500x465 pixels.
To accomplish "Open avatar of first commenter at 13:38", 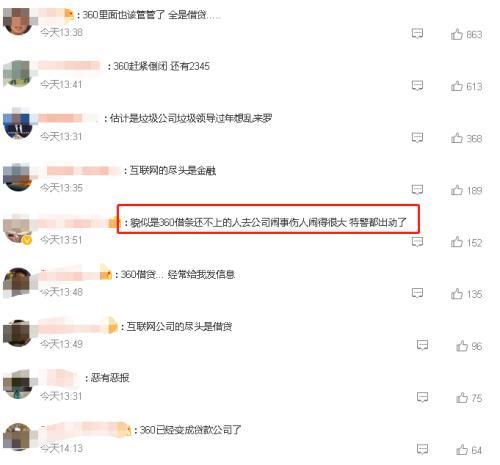I will pos(18,21).
